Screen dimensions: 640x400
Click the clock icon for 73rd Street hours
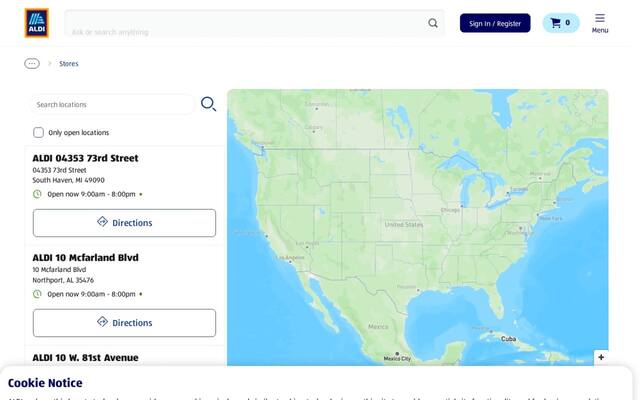click(x=37, y=194)
